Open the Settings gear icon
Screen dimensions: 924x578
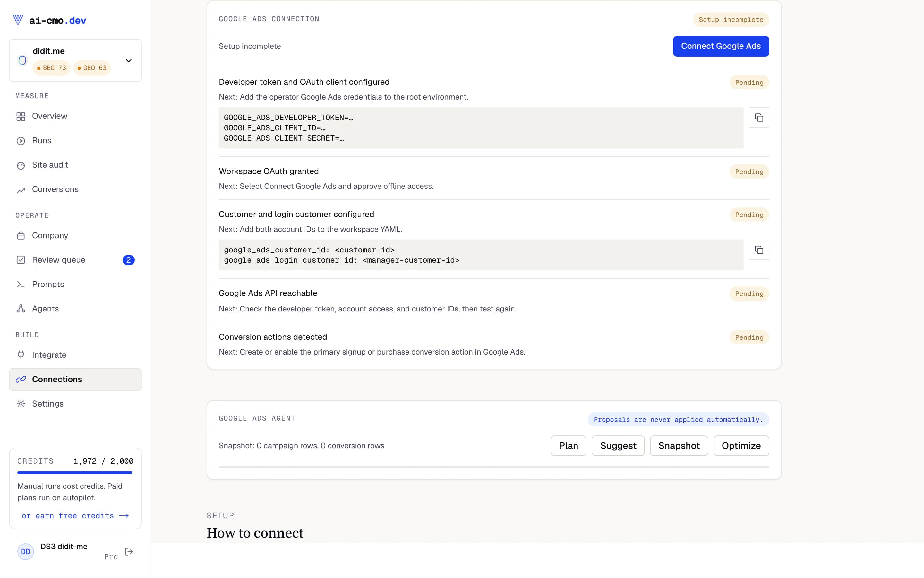point(21,404)
